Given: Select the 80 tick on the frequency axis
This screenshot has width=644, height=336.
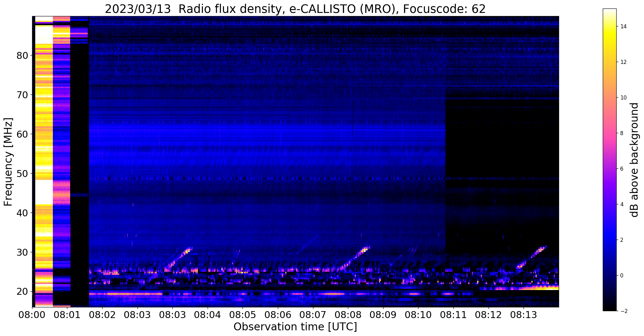Looking at the screenshot, I should [x=22, y=55].
